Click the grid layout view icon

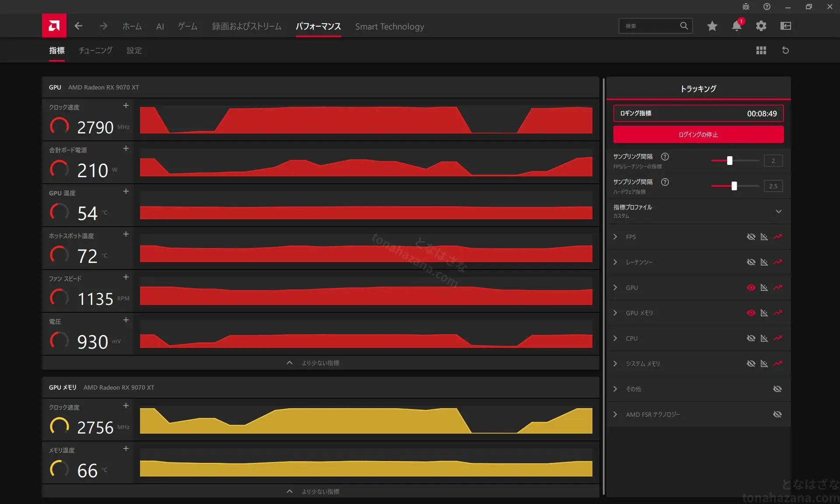click(761, 50)
